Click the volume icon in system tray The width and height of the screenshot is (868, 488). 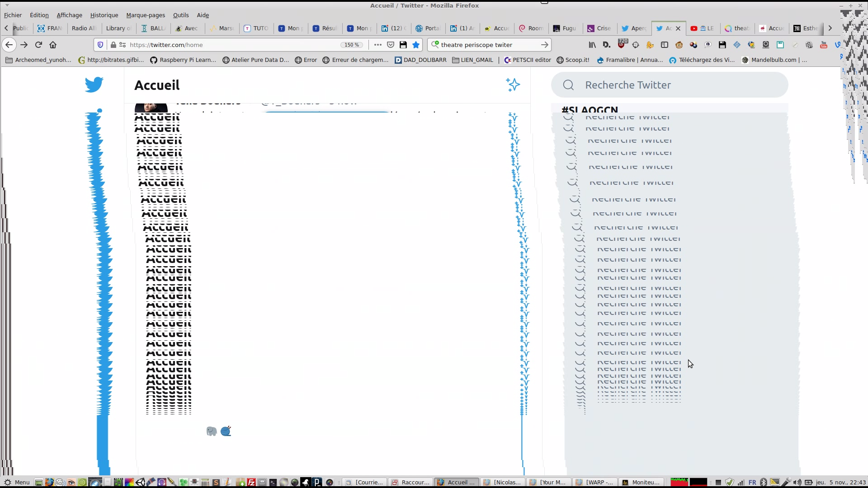point(797,482)
